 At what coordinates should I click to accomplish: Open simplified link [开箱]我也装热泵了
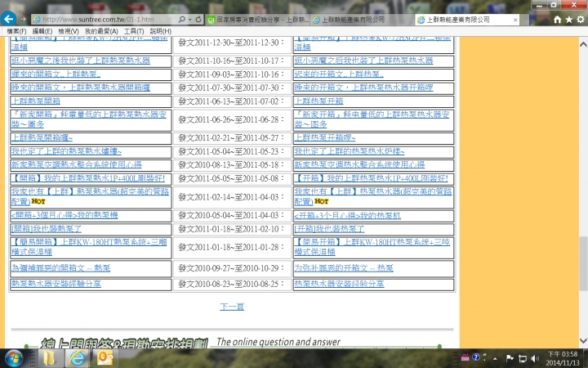tap(329, 229)
